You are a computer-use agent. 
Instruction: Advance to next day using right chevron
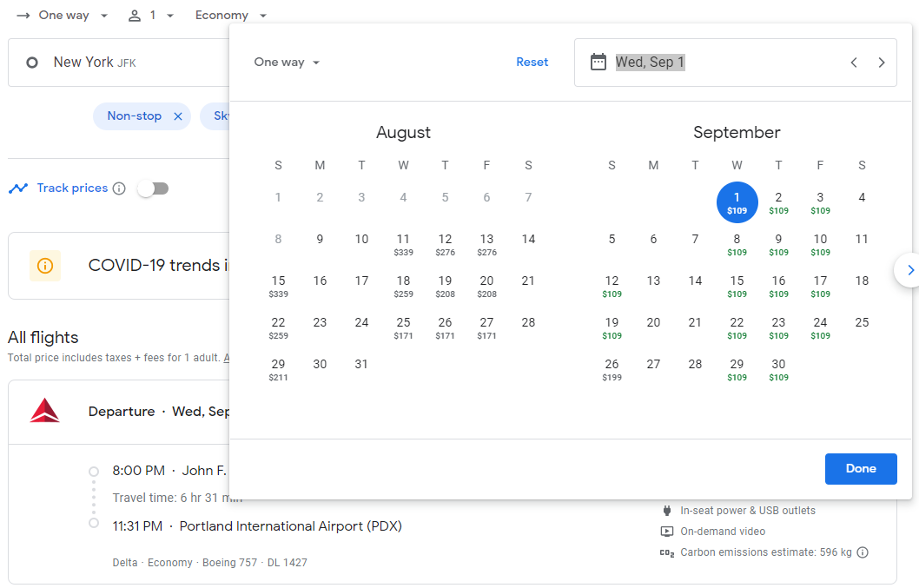[x=882, y=63]
